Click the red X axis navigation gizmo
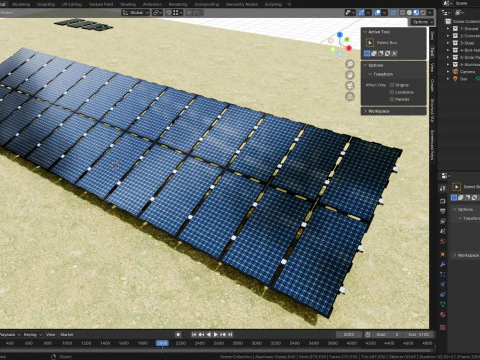 pos(349,48)
